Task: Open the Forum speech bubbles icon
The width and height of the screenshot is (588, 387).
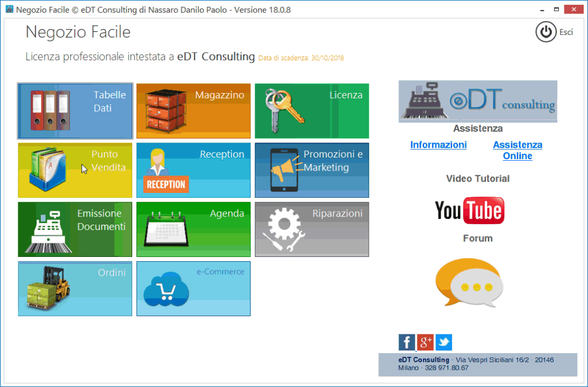Action: tap(469, 282)
